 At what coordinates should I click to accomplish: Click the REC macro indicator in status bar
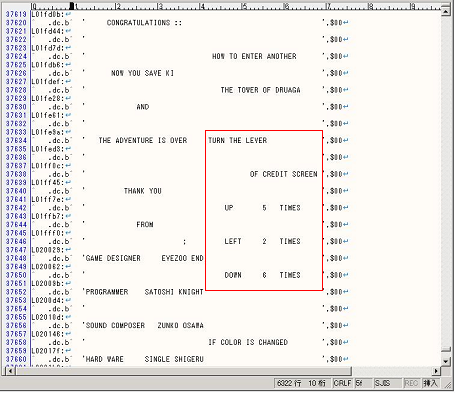[411, 383]
